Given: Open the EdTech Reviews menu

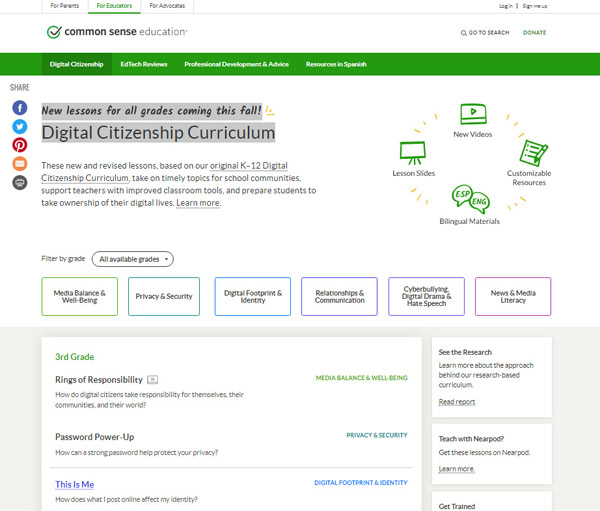Looking at the screenshot, I should click(x=144, y=64).
